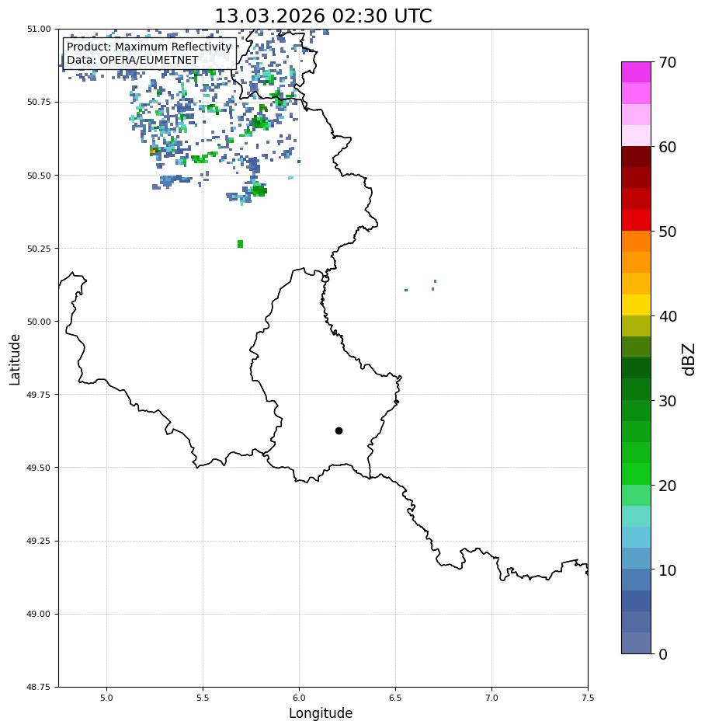705x728 pixels.
Task: Click the longitude tick label "6.5"
Action: (395, 698)
